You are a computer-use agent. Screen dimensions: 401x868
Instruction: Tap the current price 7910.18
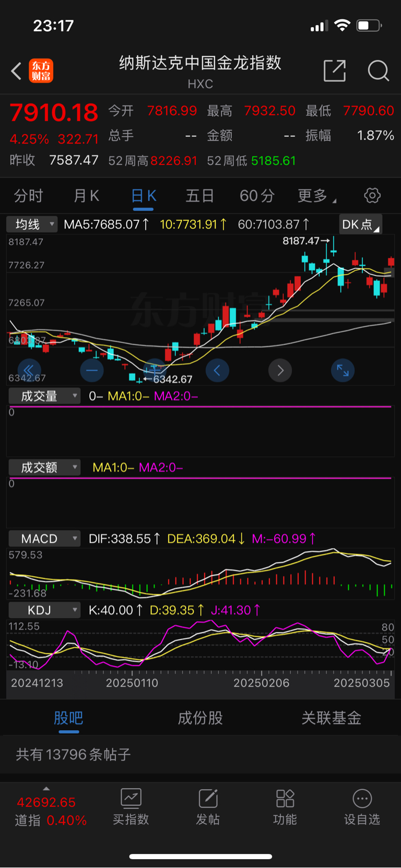(x=54, y=113)
